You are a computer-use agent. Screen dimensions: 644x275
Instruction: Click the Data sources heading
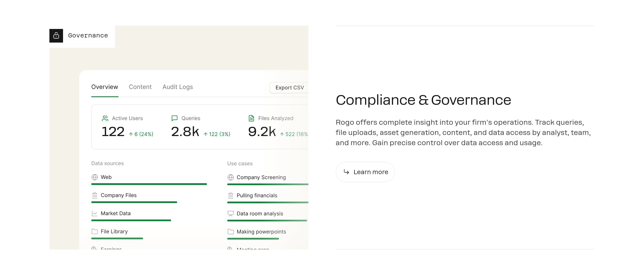[108, 163]
